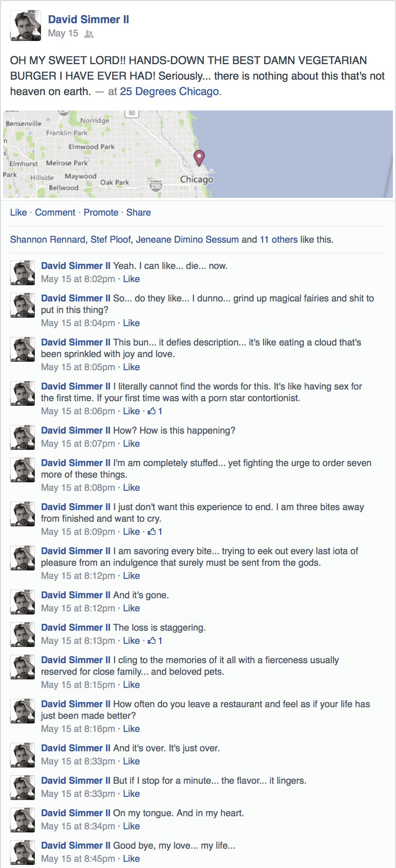Like the main post
This screenshot has width=396, height=868.
19,213
